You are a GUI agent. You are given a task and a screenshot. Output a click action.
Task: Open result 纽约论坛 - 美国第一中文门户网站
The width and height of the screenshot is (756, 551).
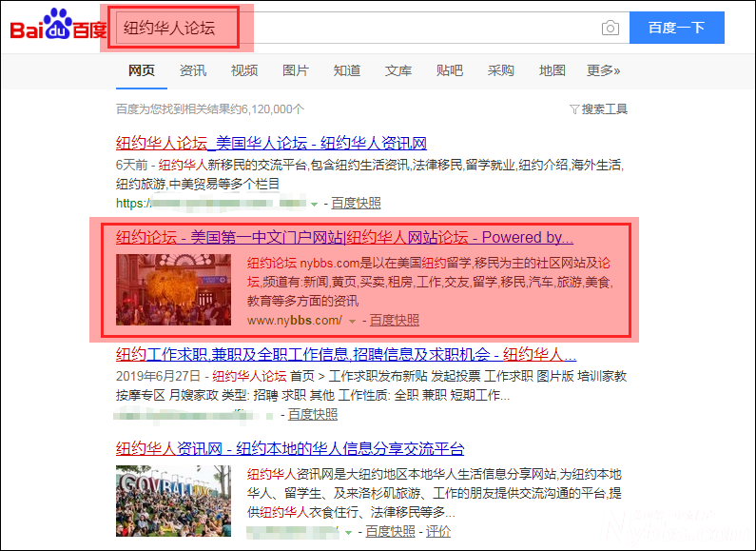coord(344,237)
